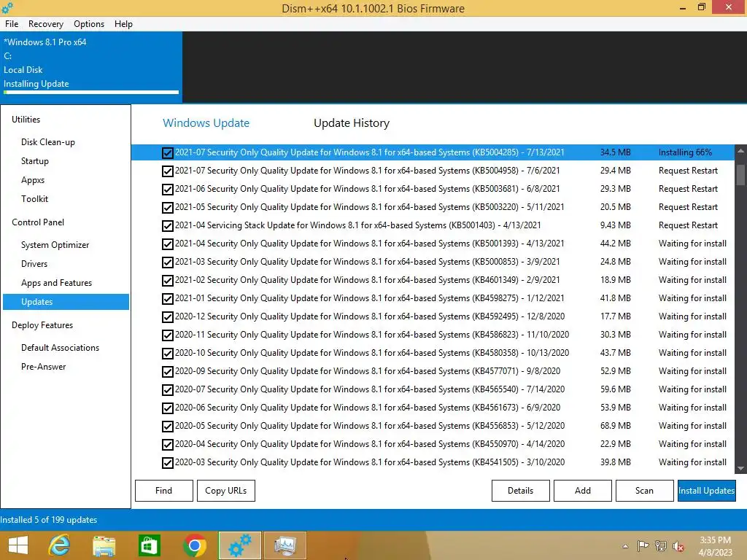This screenshot has width=747, height=560.
Task: Open Default Associations in sidebar
Action: (60, 348)
